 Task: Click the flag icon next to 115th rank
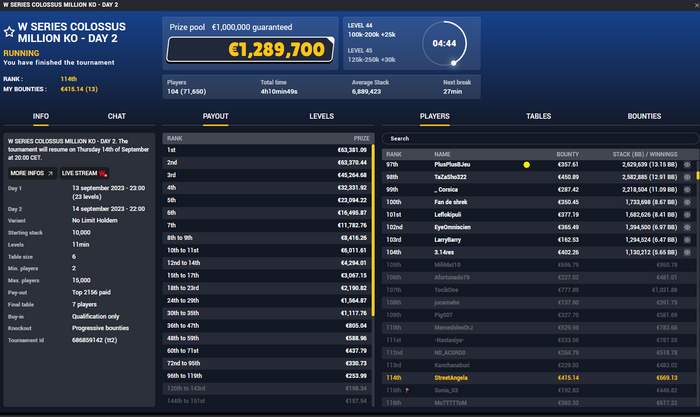407,391
